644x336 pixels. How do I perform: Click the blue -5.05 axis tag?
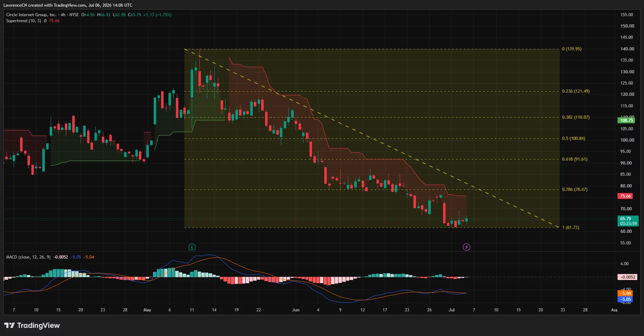point(625,299)
